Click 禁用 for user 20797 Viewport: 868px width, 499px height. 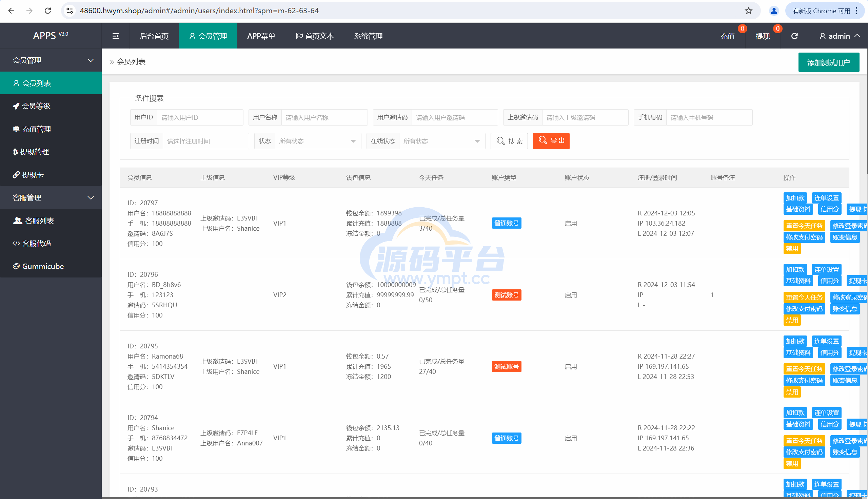(x=792, y=249)
